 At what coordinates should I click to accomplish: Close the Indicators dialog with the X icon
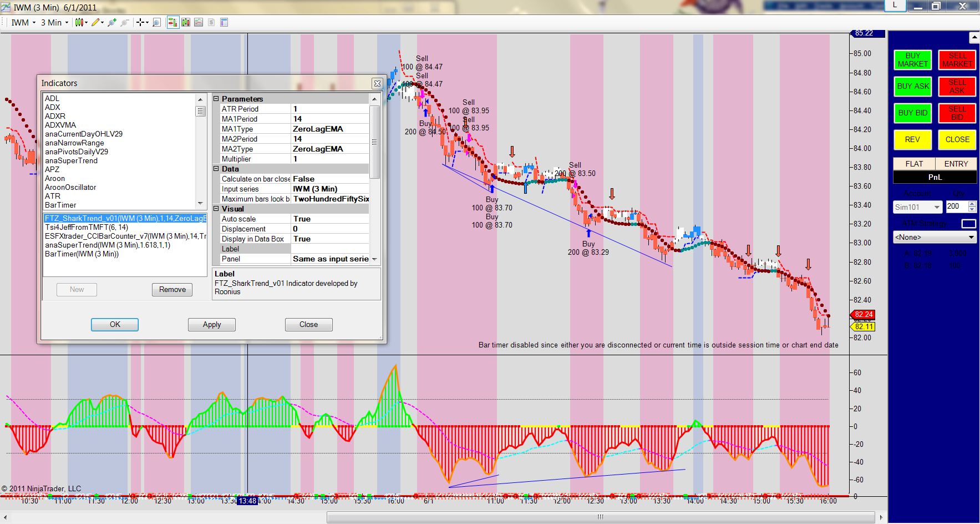coord(377,83)
